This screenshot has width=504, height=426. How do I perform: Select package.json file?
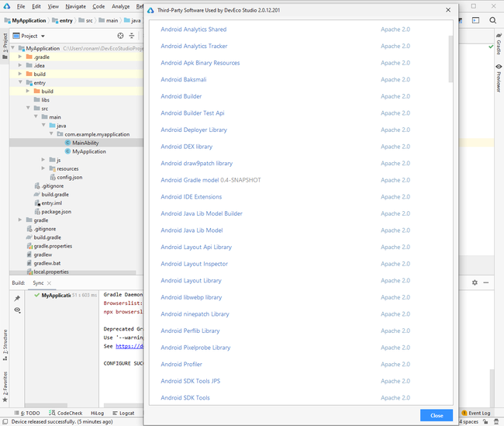pyautogui.click(x=57, y=212)
